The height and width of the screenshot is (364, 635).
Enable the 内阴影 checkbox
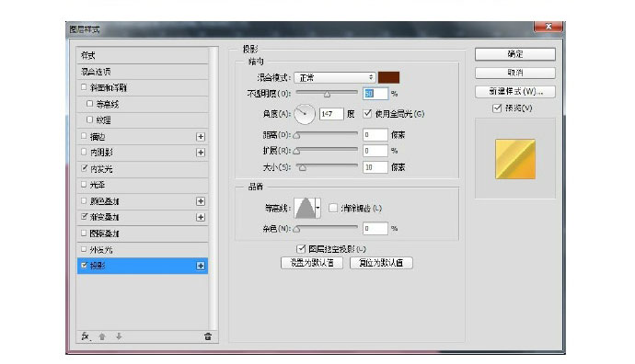coord(84,152)
